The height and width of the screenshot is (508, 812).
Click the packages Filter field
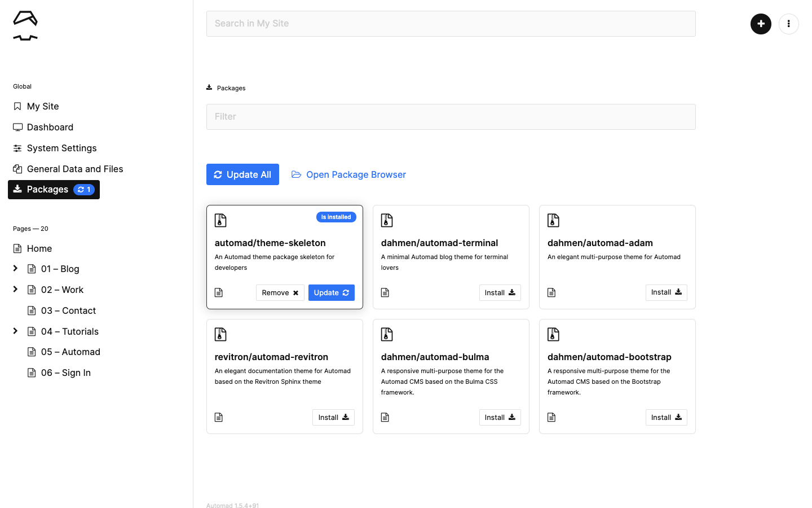pos(451,117)
